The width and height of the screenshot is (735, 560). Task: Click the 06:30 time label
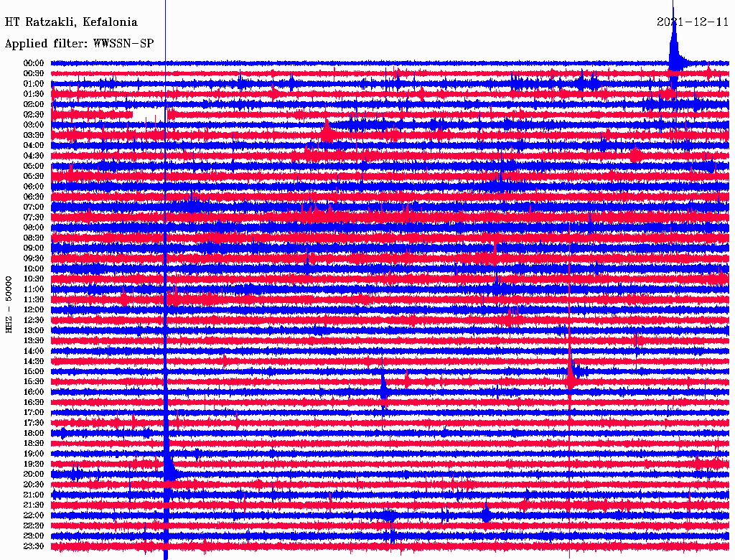[34, 197]
